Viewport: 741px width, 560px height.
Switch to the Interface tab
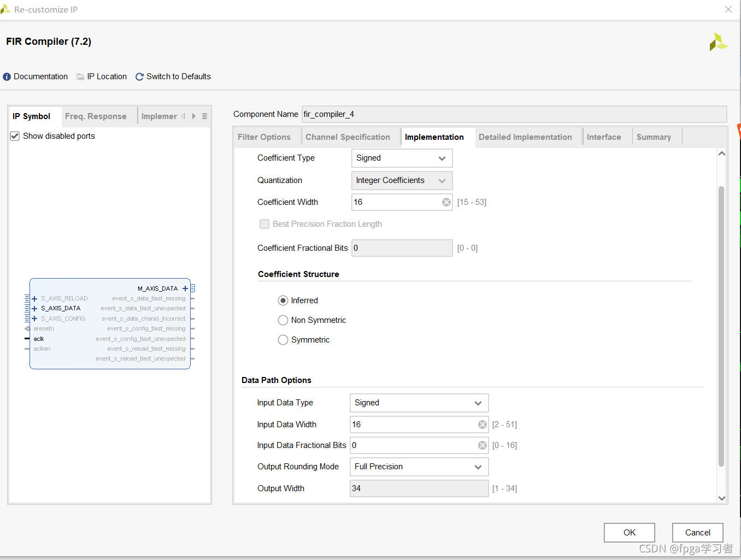tap(604, 137)
